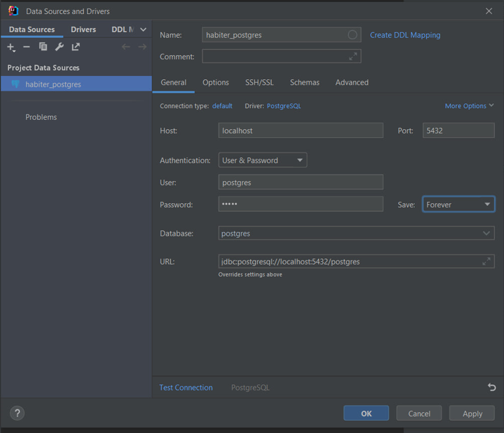The image size is (504, 433).
Task: Open the General settings tab
Action: [x=173, y=83]
